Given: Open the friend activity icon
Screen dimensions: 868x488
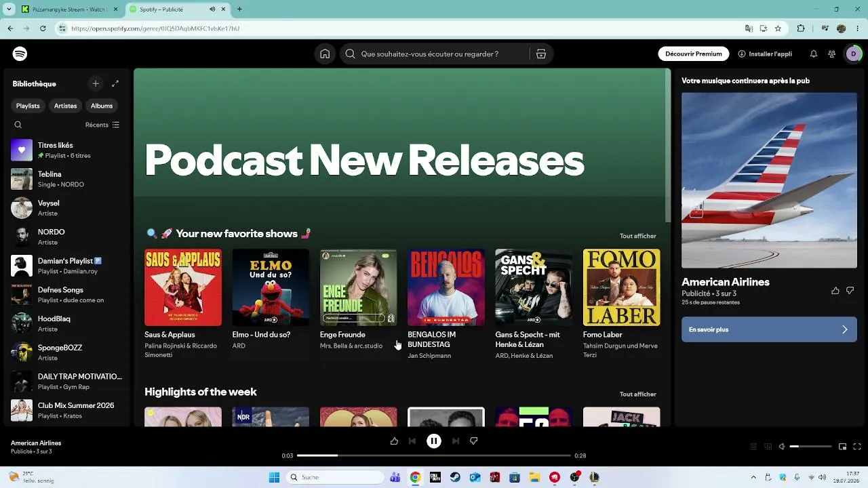Looking at the screenshot, I should pyautogui.click(x=831, y=54).
